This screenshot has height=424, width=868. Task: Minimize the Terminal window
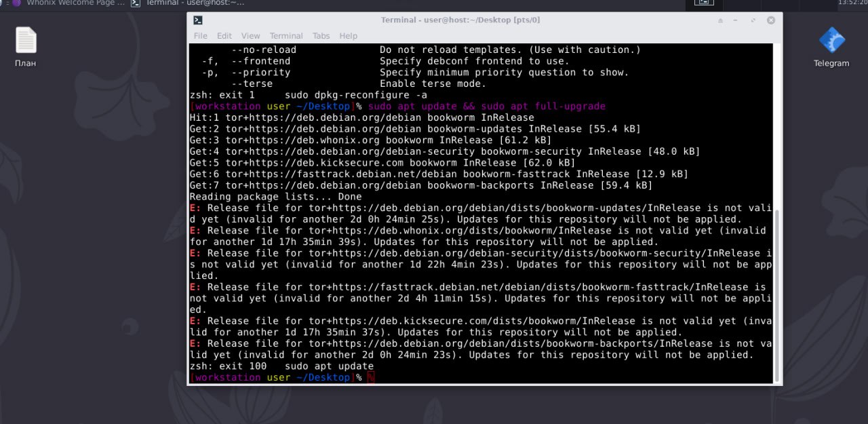[736, 20]
